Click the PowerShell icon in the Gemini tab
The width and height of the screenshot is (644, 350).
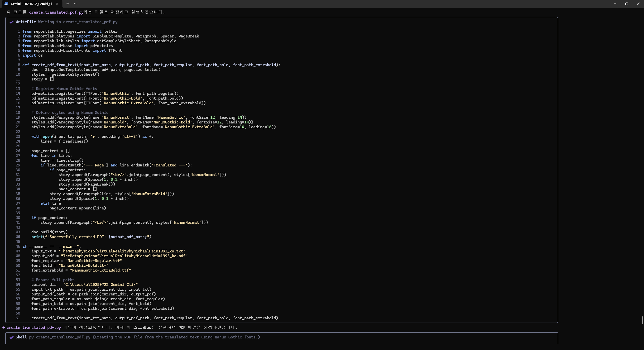coord(6,4)
